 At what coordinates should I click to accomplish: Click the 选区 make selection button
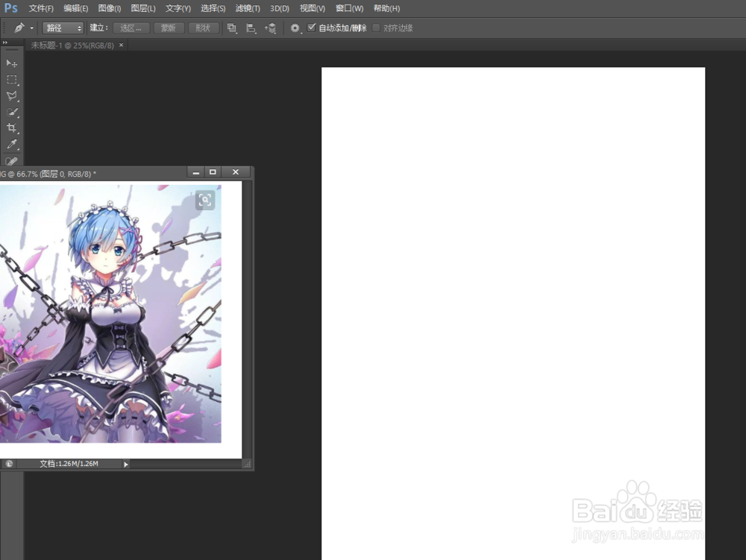click(x=131, y=28)
